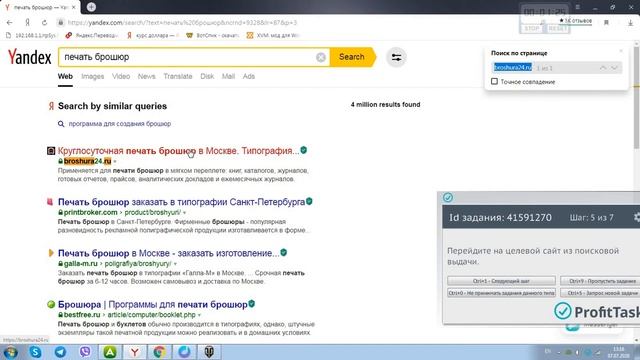The height and width of the screenshot is (360, 640).
Task: Expand dropdown arrow after galla-m.ru poligrafiya/broshyury
Action: tap(175, 264)
